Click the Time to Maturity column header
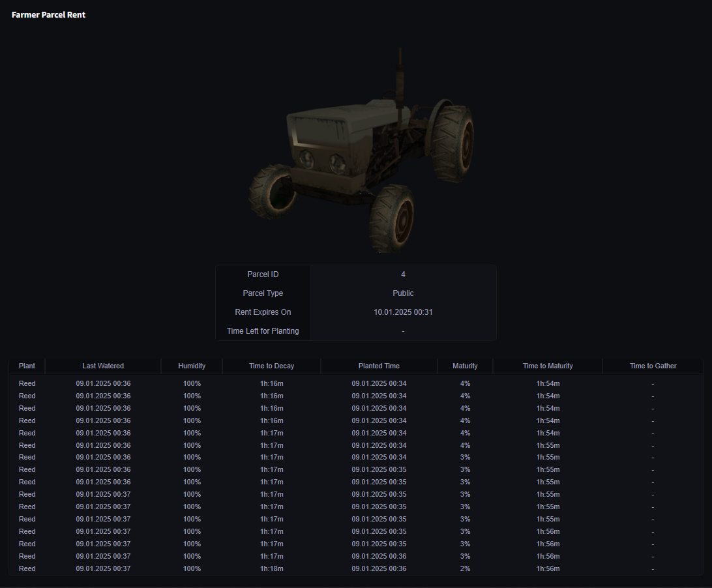Viewport: 712px width, 588px height. point(548,366)
